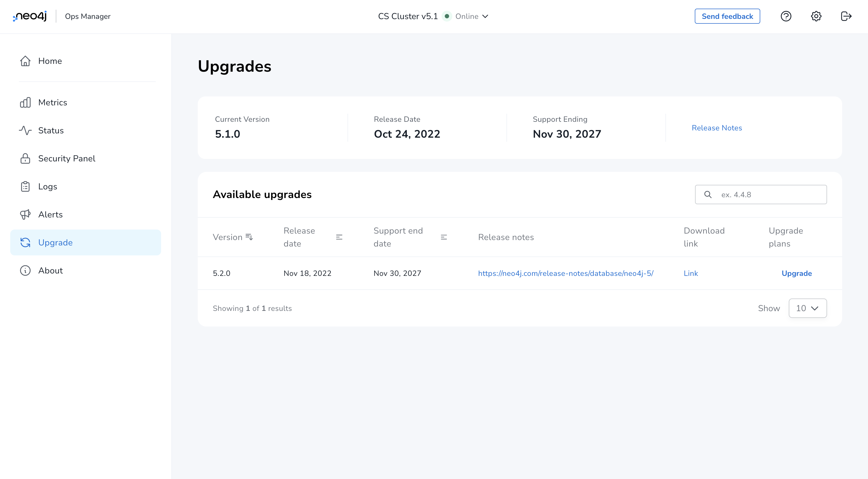Focus the version search field
868x479 pixels.
(761, 194)
